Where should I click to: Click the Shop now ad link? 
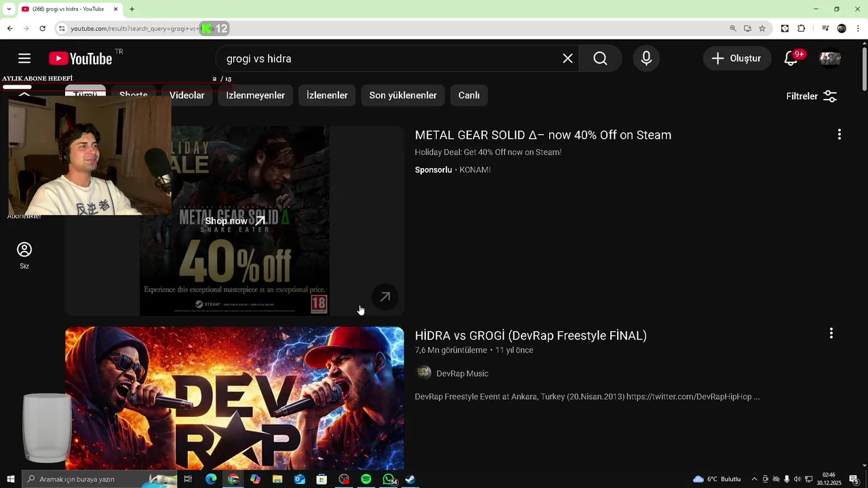click(x=235, y=221)
